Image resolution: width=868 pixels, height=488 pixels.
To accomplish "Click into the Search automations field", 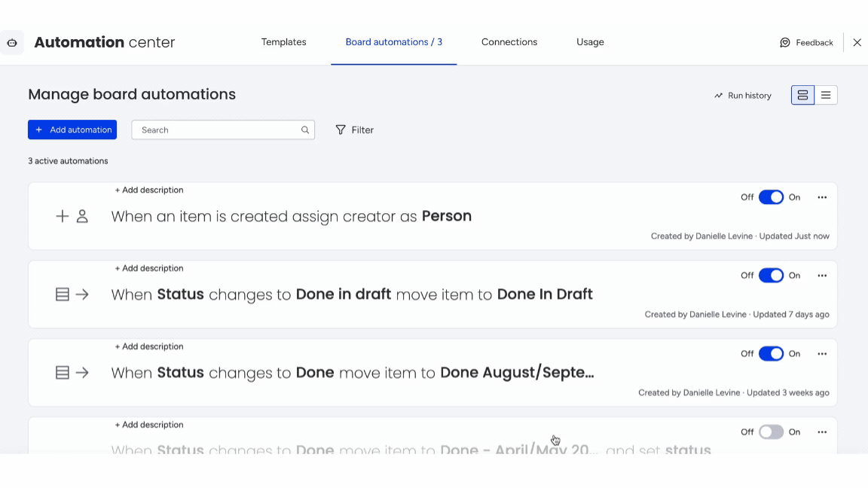I will tap(223, 130).
